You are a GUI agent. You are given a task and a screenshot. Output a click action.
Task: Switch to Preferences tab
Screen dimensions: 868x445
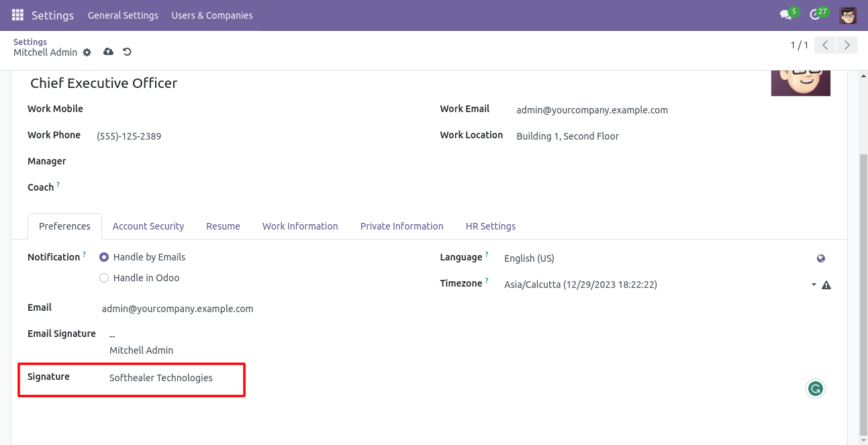[64, 226]
